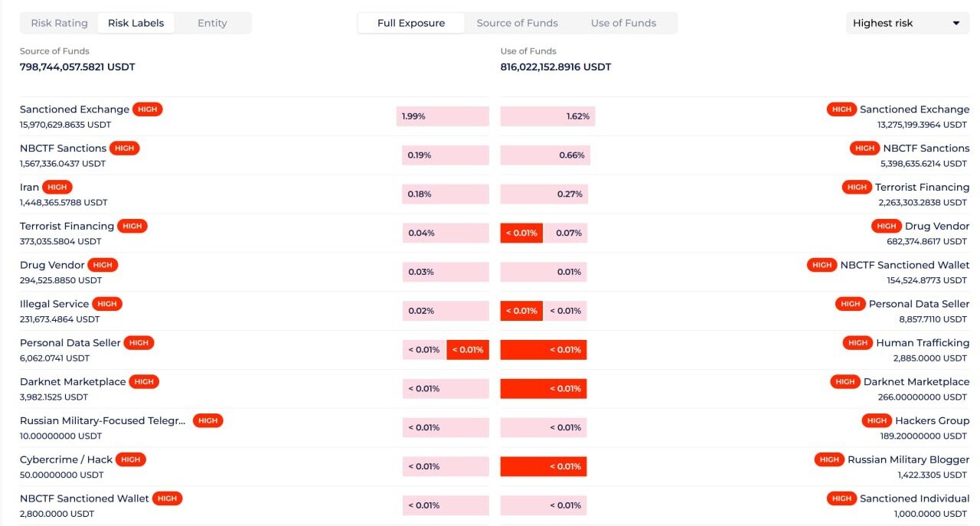Image resolution: width=980 pixels, height=526 pixels.
Task: Click HIGH badge beside Cybercrime / Hack
Action: 131,459
